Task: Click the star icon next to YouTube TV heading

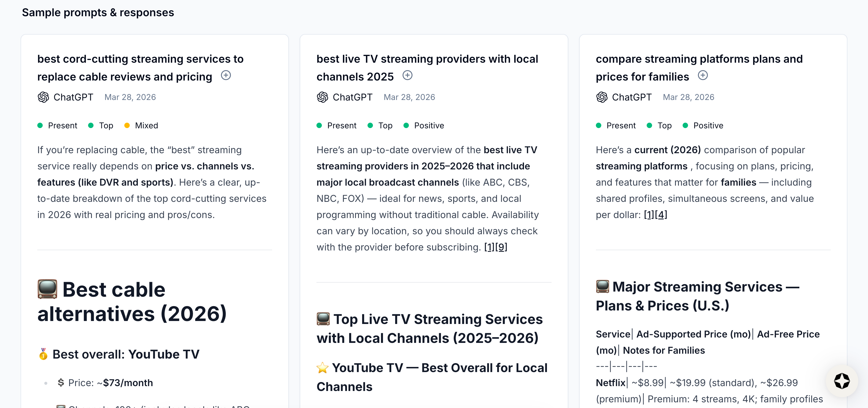Action: pyautogui.click(x=322, y=367)
